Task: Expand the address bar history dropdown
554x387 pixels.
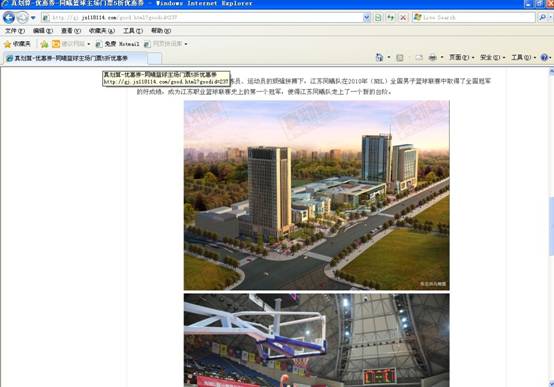Action: click(x=367, y=18)
